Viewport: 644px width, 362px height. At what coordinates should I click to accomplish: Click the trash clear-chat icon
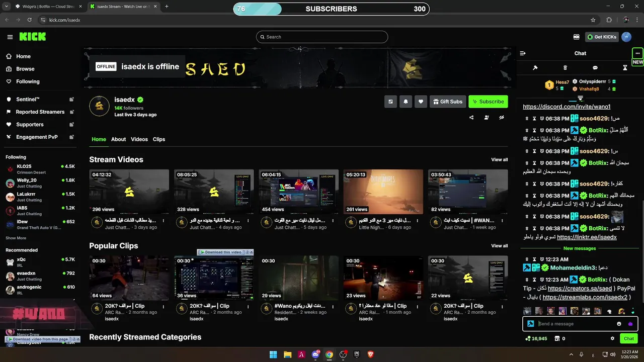click(565, 67)
